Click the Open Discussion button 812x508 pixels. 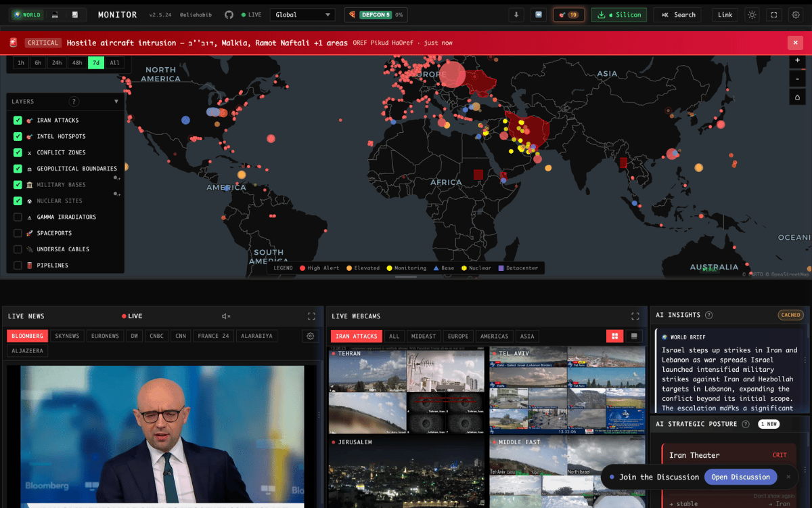tap(740, 477)
